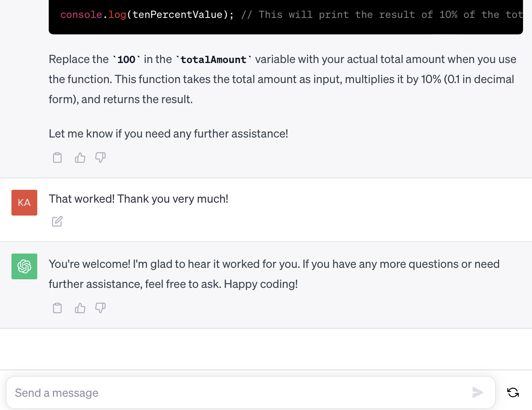Like the "Happy coding!" reply
Screen dimensions: 532x410
pyautogui.click(x=80, y=308)
